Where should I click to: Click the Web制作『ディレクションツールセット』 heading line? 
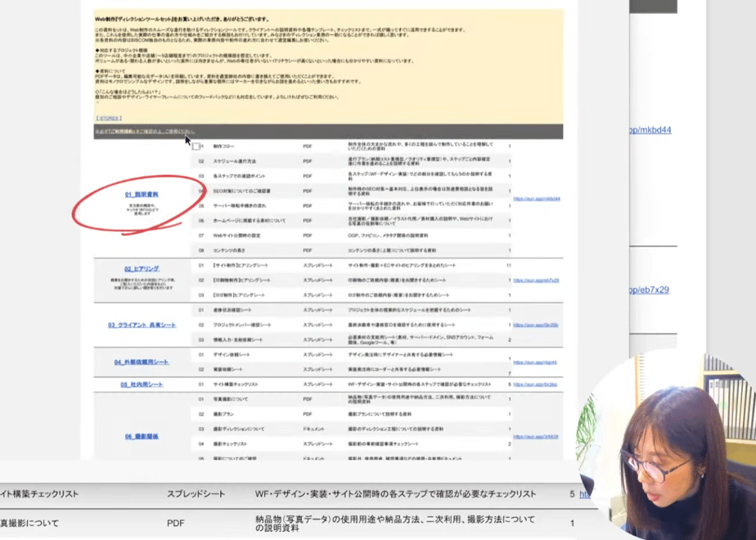click(x=182, y=20)
